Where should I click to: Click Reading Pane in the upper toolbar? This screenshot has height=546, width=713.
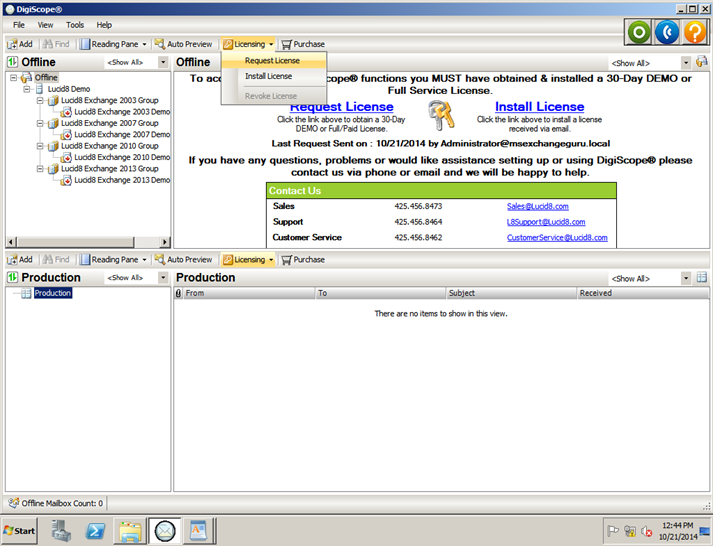click(x=109, y=44)
